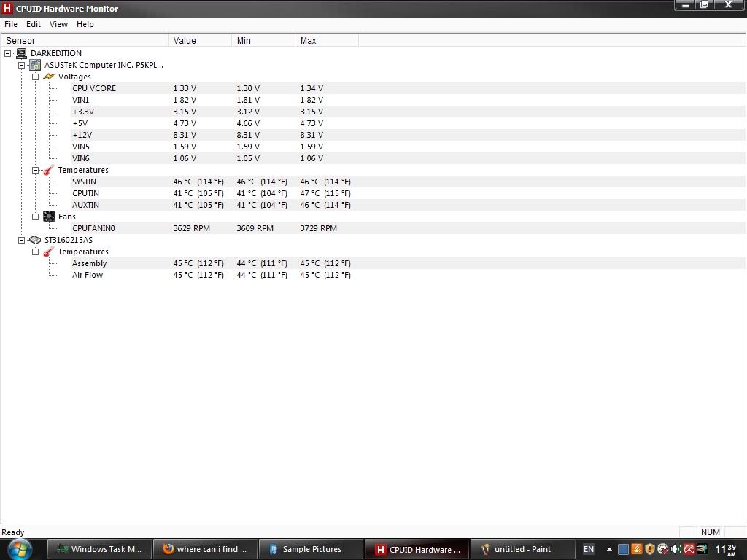Viewport: 747px width, 560px height.
Task: Click the CPUID Hardware taskbar button
Action: [417, 549]
